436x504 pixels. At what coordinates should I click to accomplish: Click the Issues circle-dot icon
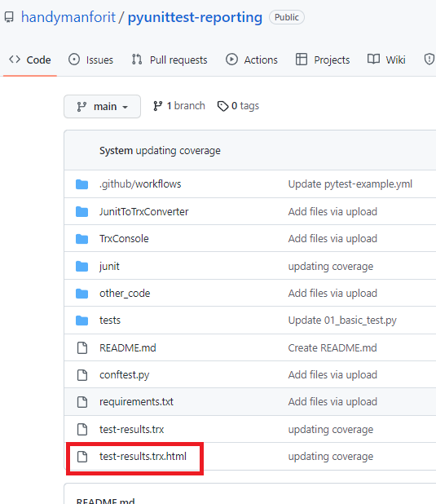click(x=74, y=60)
